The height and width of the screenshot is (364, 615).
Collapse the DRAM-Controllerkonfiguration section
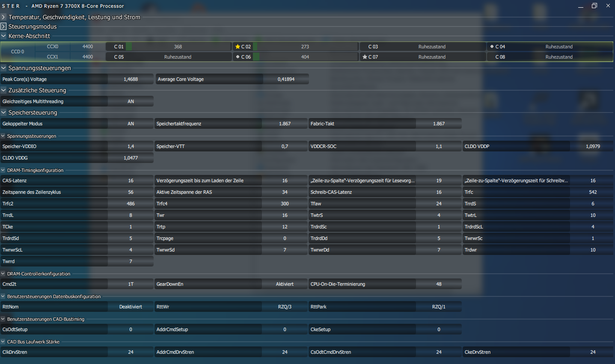point(3,274)
